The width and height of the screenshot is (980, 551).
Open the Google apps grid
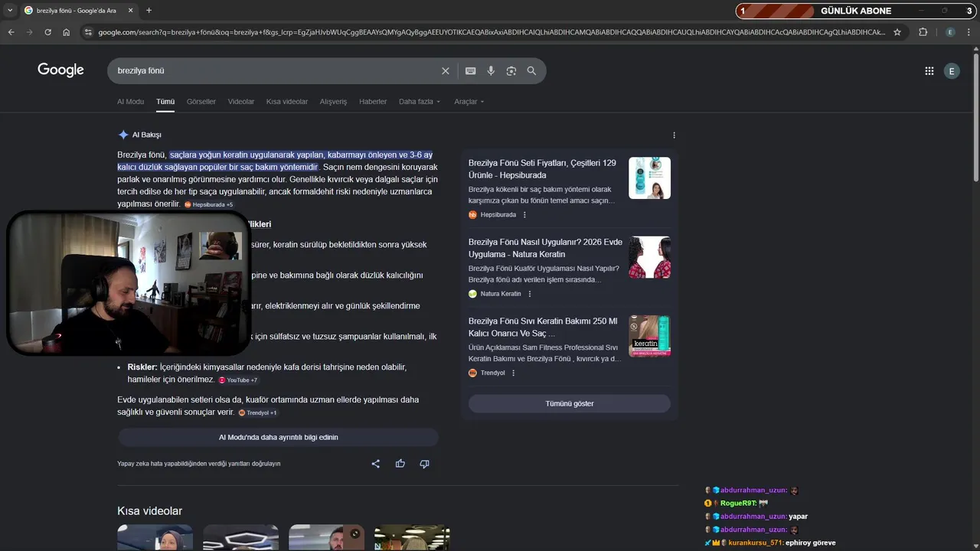click(x=929, y=70)
